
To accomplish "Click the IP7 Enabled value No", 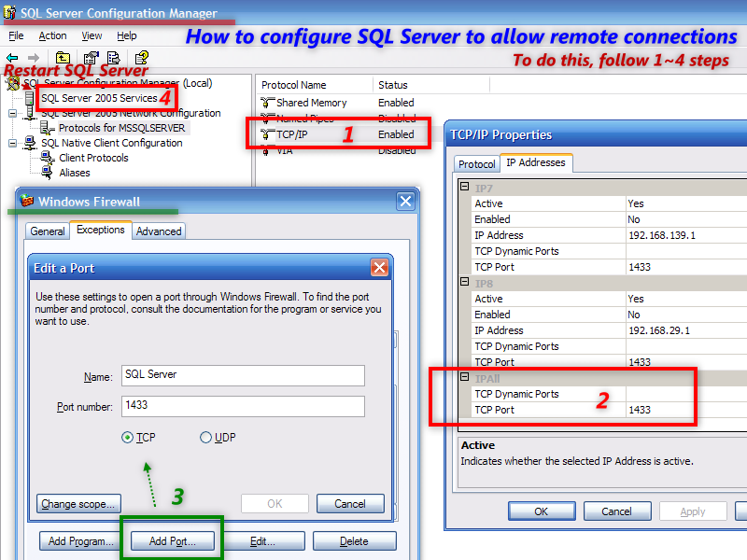I will click(x=634, y=219).
